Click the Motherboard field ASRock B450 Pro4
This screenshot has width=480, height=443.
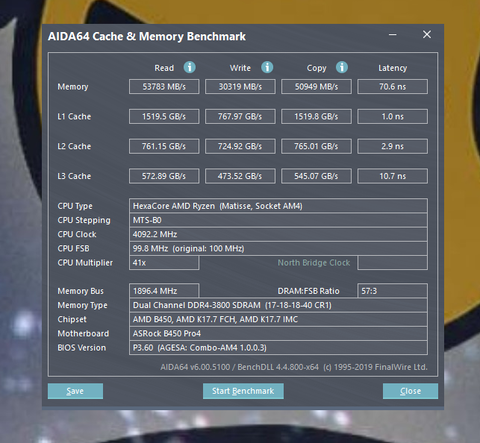pos(278,334)
